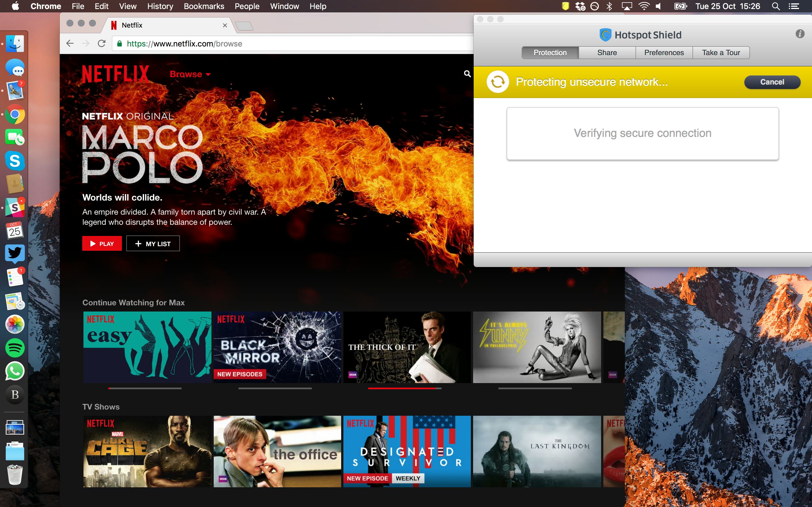
Task: Switch to the Share tab in Hotspot Shield
Action: pos(607,52)
